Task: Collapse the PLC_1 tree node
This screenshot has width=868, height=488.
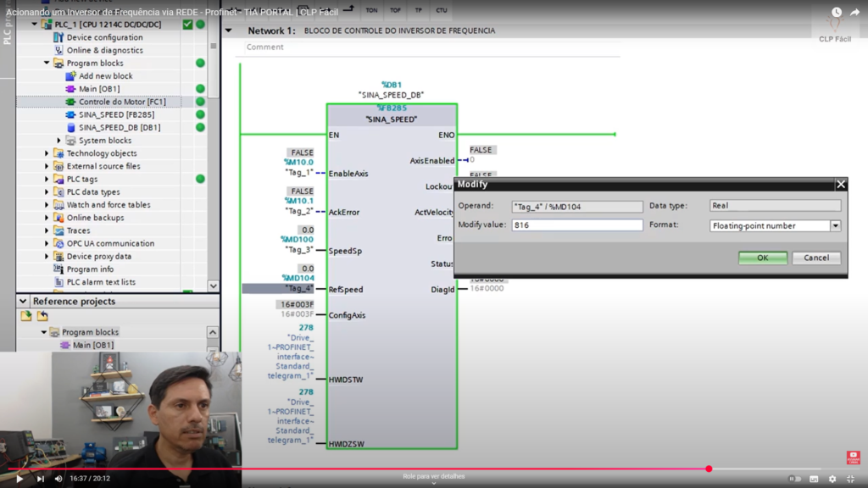Action: [x=35, y=25]
